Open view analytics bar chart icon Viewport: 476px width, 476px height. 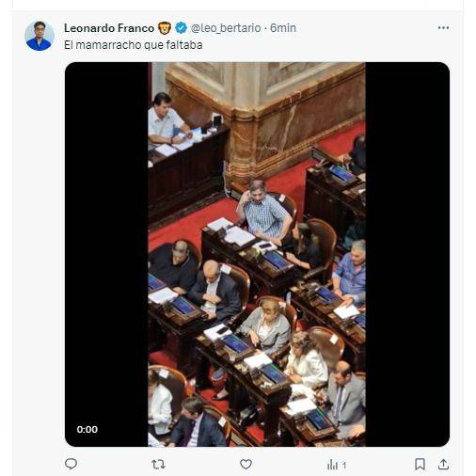(332, 465)
